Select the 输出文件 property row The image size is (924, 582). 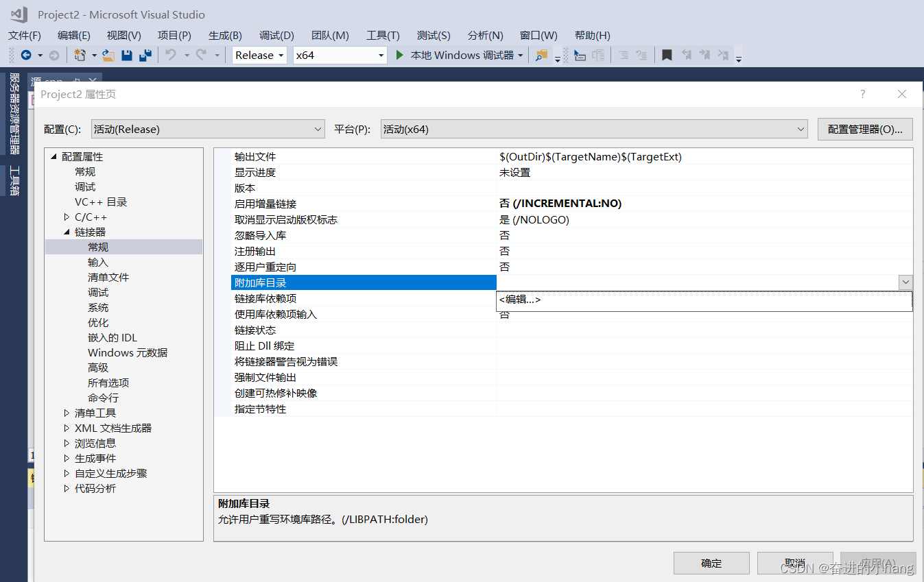coord(572,157)
